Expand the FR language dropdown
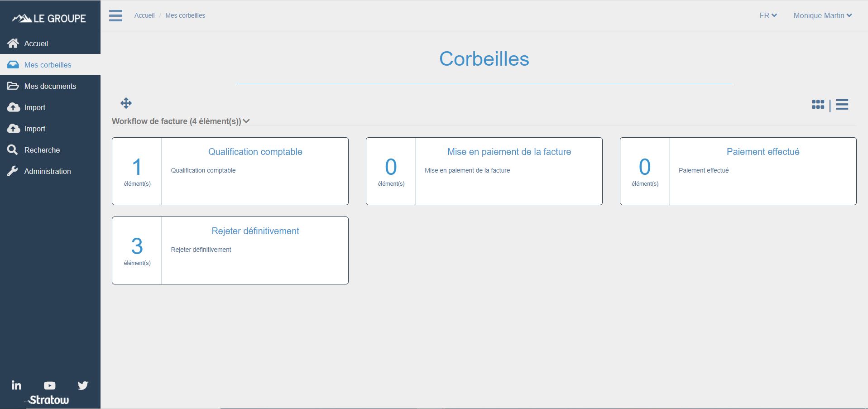 pos(767,15)
